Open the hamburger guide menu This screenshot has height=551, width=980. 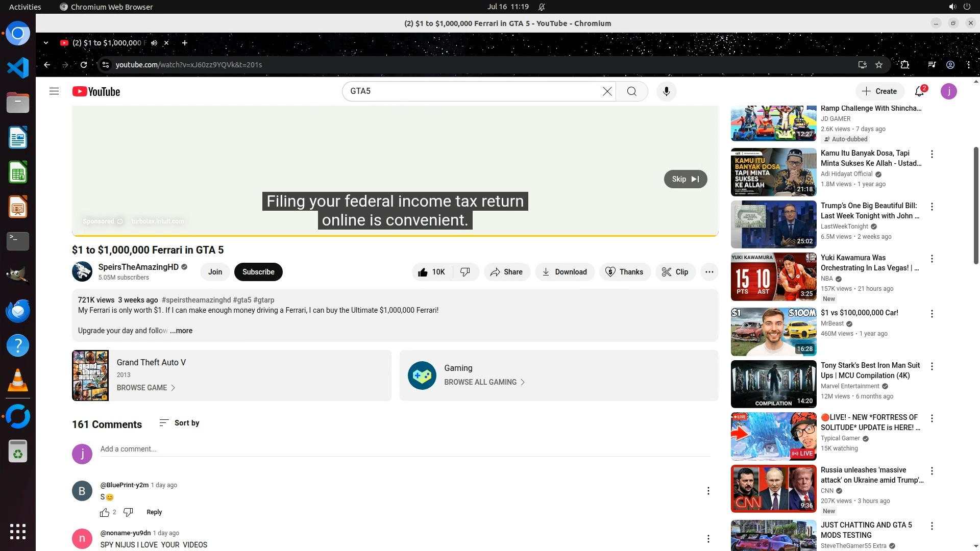54,91
